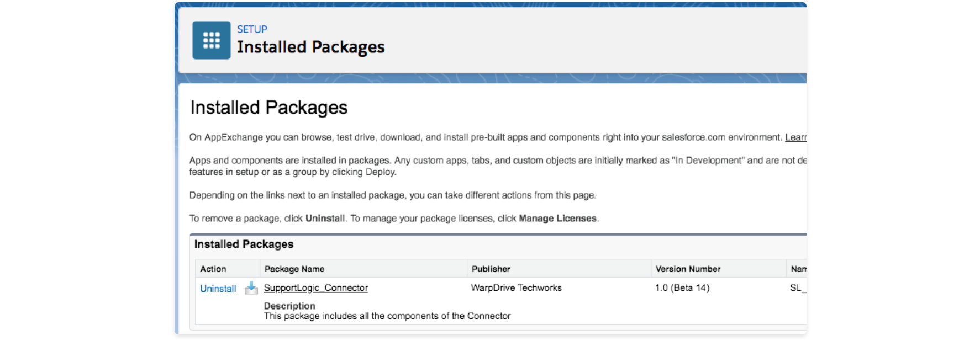Uninstall the SupportLogic_Connector package
The image size is (980, 341).
[x=218, y=289]
